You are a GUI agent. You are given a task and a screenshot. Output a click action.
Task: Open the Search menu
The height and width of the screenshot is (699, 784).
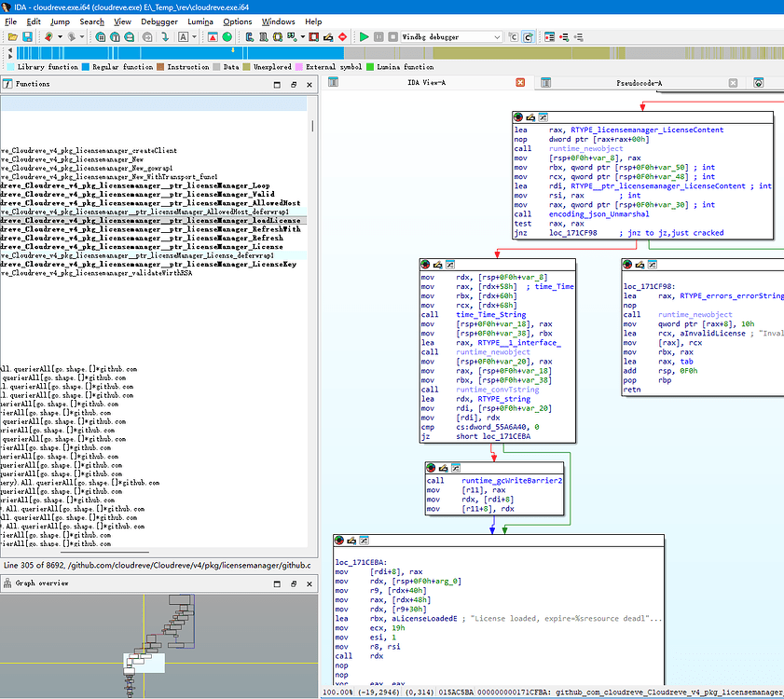(92, 21)
